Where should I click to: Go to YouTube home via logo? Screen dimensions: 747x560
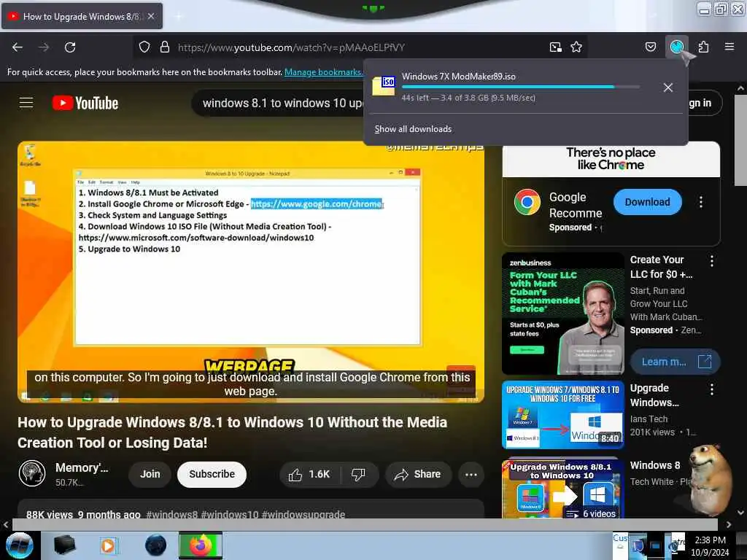pyautogui.click(x=85, y=103)
